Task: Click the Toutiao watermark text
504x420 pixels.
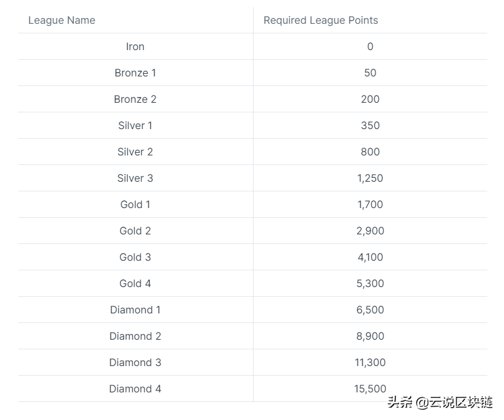Action: (x=440, y=402)
